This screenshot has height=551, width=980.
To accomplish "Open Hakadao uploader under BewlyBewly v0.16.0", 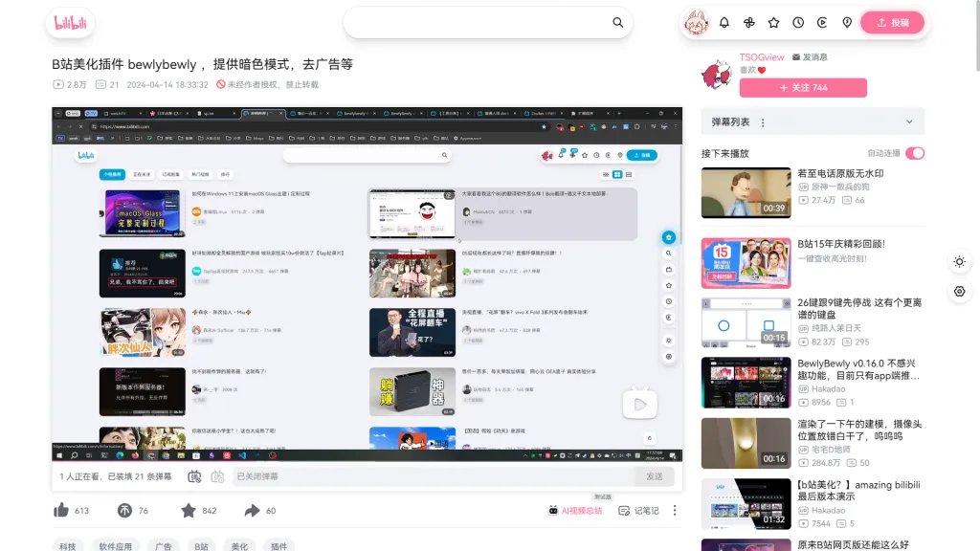I will (x=828, y=388).
